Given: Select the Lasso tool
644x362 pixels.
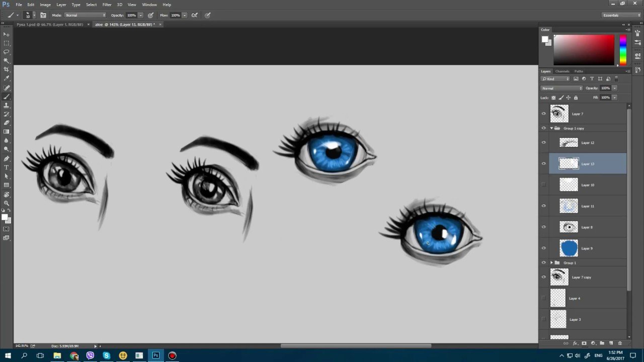Looking at the screenshot, I should (7, 52).
